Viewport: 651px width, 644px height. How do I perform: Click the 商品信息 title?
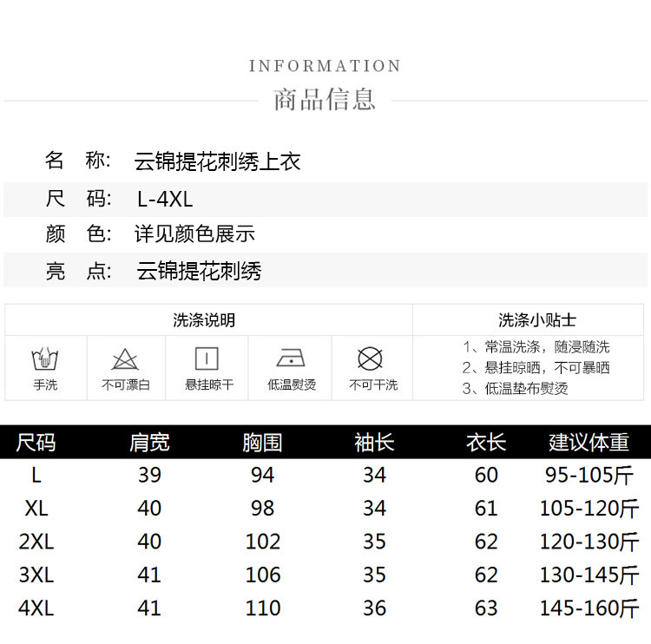(x=325, y=99)
